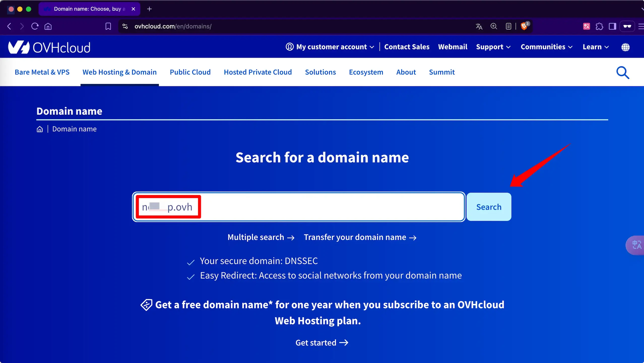Click the Easy Redirect feature text
Image resolution: width=644 pixels, height=363 pixels.
[x=331, y=276]
